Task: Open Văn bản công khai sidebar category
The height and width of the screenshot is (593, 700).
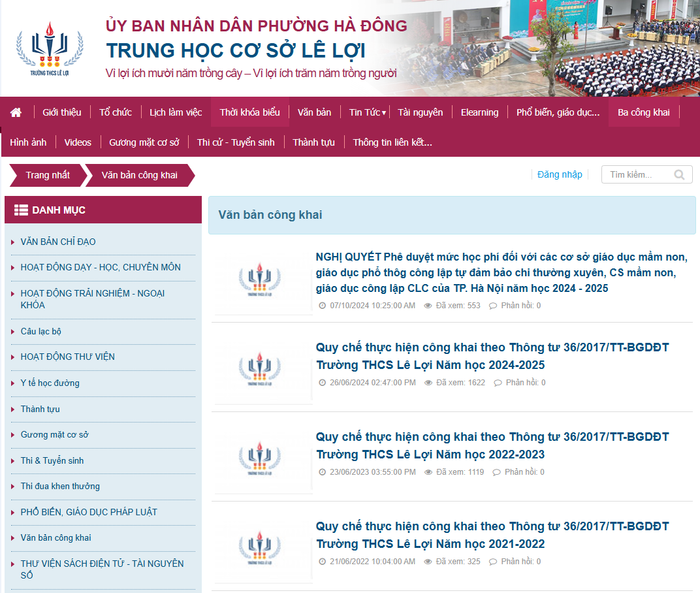Action: coord(56,538)
